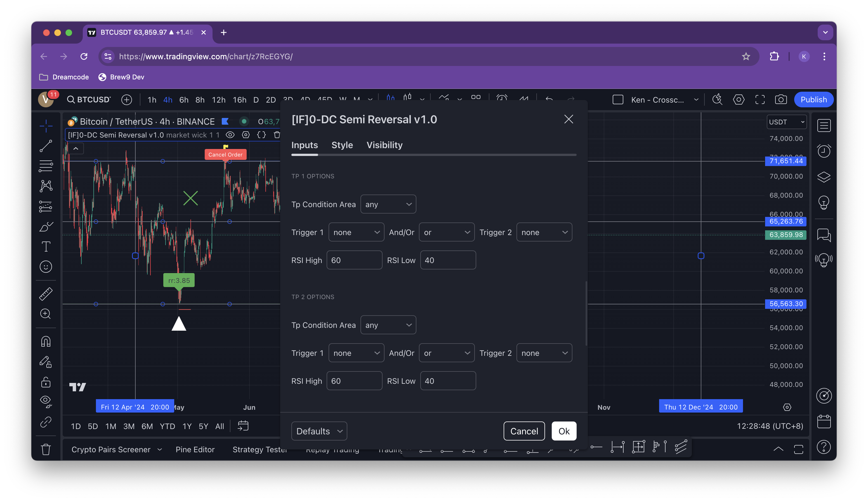Select the 1h timeframe

pyautogui.click(x=152, y=100)
